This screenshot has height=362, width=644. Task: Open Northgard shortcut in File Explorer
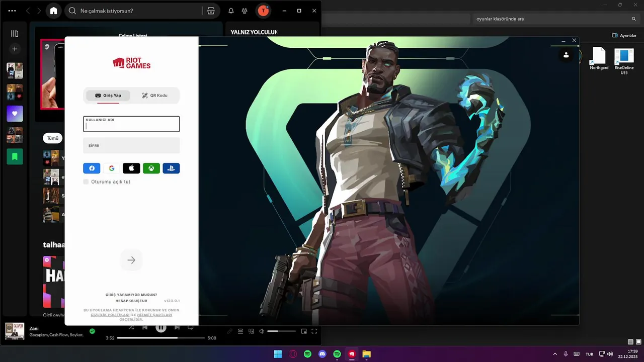click(x=599, y=59)
